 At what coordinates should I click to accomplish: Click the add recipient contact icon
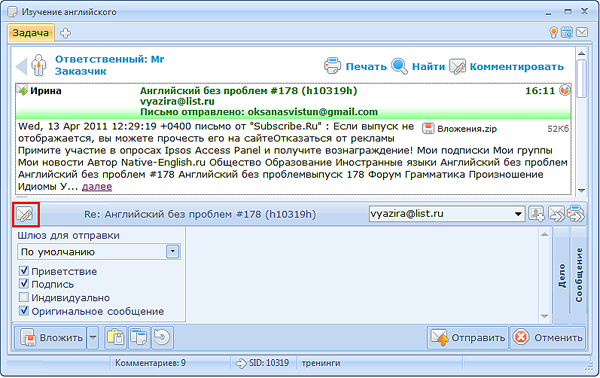(x=536, y=214)
